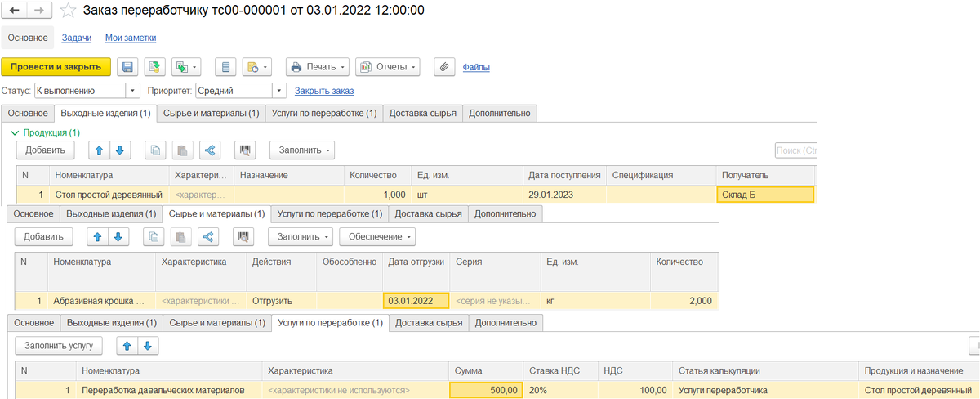The image size is (980, 399).
Task: Move row down in the toolbar with Обеспечение
Action: click(x=119, y=236)
